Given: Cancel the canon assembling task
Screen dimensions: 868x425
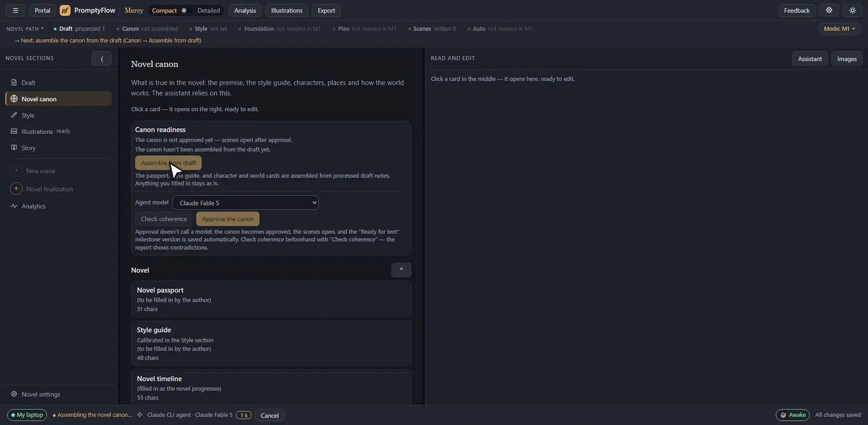Looking at the screenshot, I should click(x=270, y=415).
